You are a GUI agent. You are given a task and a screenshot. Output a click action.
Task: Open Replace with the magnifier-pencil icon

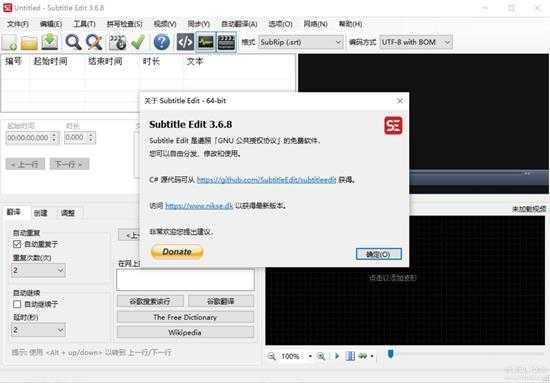click(x=94, y=42)
